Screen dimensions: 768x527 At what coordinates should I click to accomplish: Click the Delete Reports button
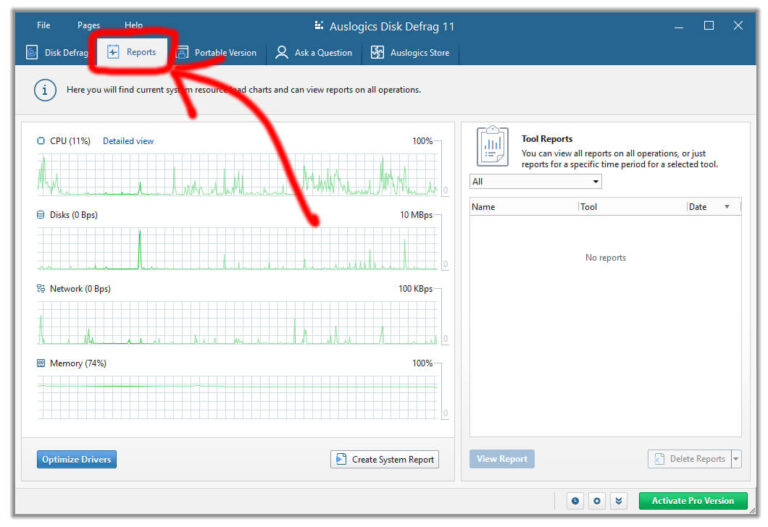tap(690, 459)
